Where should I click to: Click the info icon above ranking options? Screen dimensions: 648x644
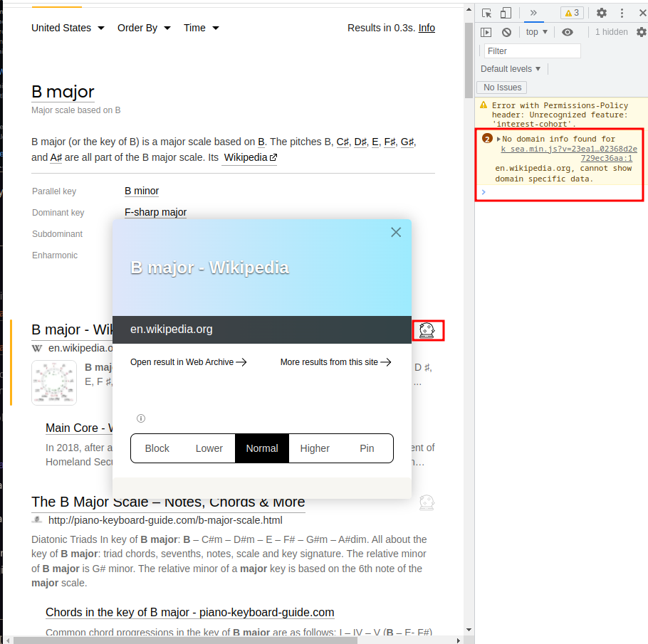click(141, 418)
